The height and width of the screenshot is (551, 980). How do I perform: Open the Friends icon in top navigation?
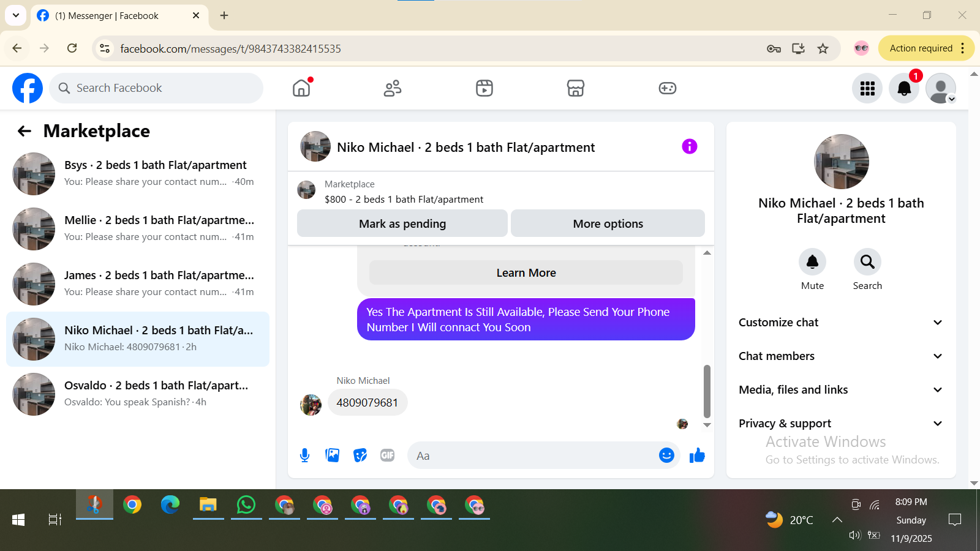pos(393,88)
